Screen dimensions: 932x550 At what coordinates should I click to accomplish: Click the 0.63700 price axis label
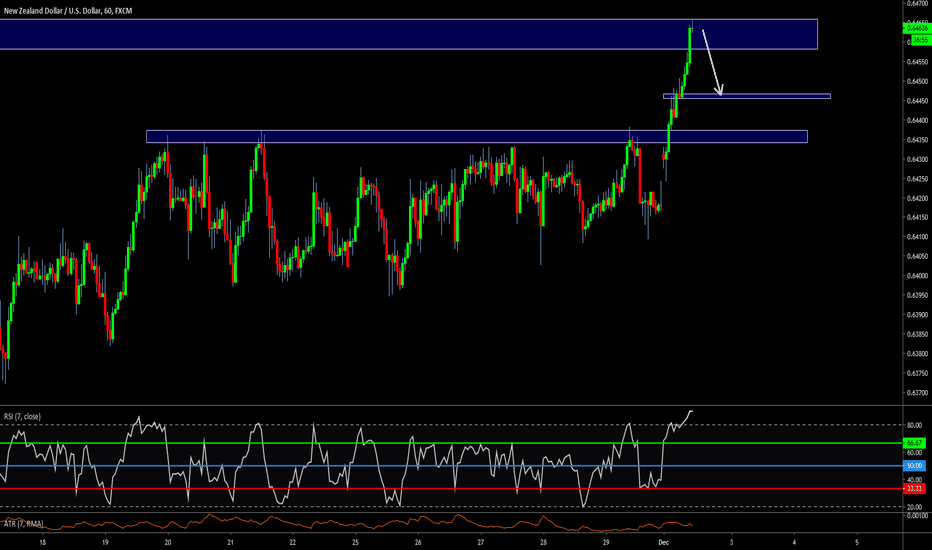(918, 392)
